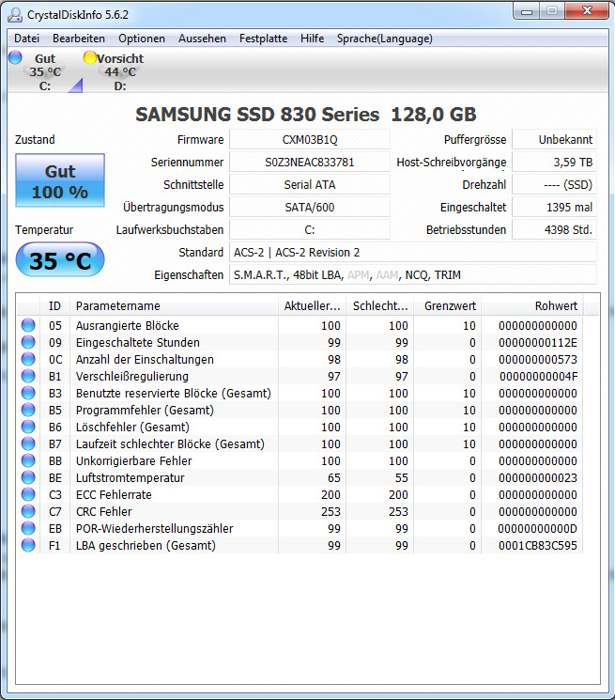
Task: Click the 35 °C temperature indicator
Action: pos(60,260)
